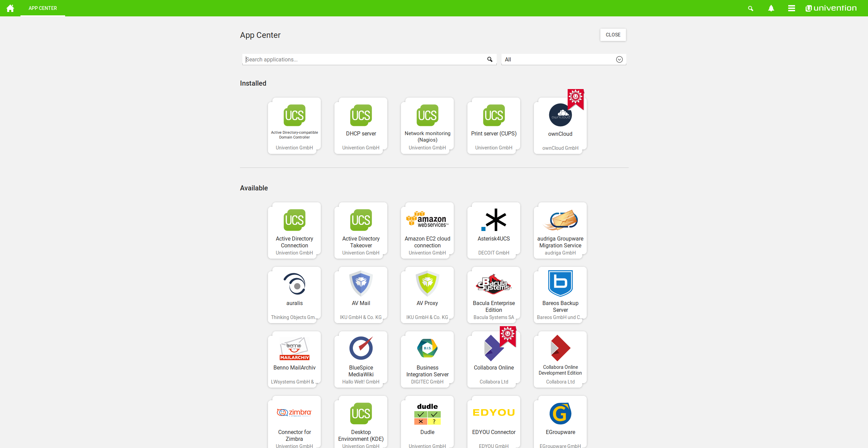Open the ownCloud app tile
This screenshot has width=868, height=448.
560,125
